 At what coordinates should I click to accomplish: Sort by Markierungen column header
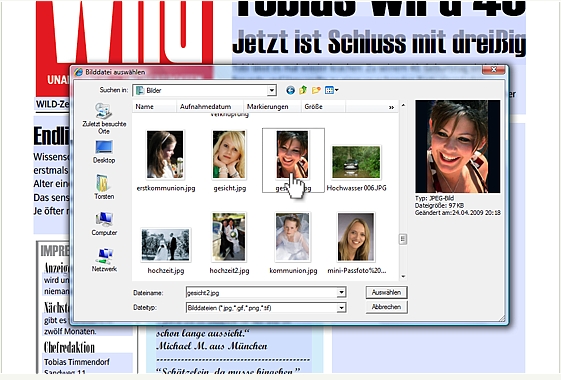coord(272,107)
